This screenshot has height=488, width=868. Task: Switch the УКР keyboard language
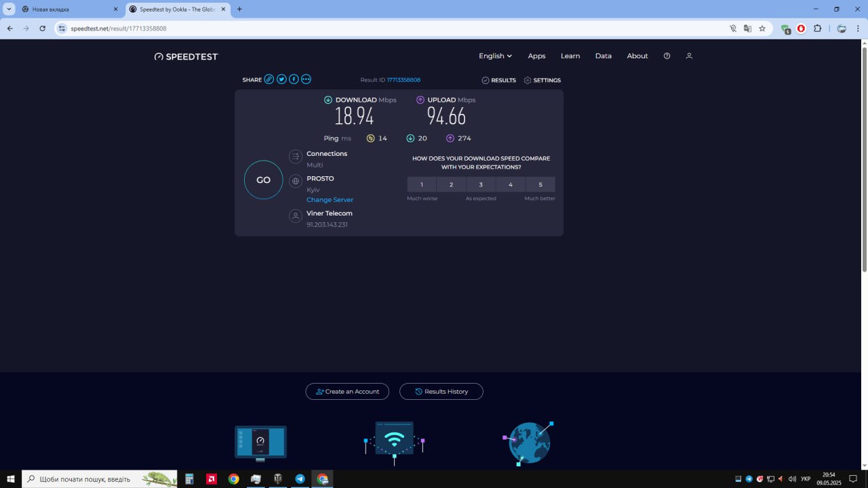tap(806, 479)
